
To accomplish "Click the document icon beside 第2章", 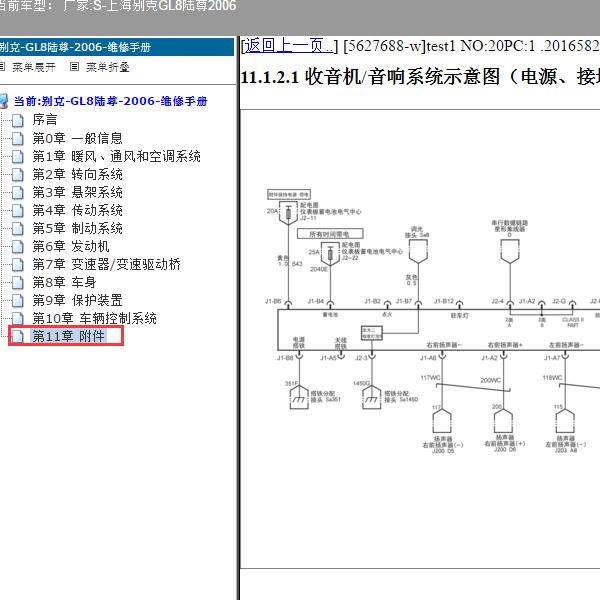I will pos(17,174).
